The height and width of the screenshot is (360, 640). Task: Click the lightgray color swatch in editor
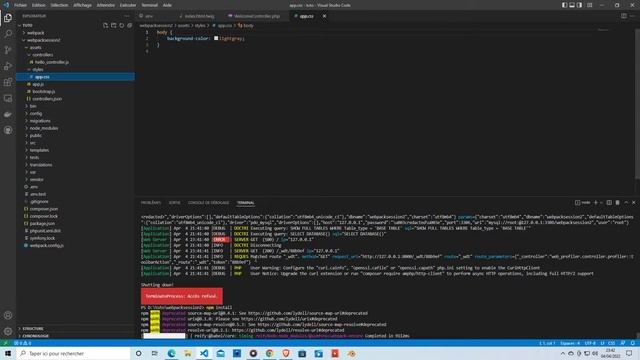point(216,38)
